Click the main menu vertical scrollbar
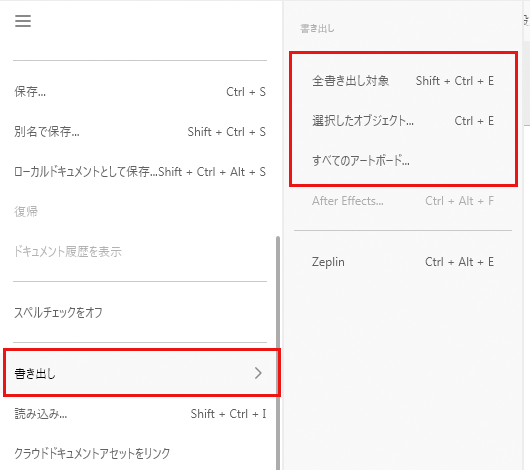Image resolution: width=530 pixels, height=470 pixels. [278, 352]
